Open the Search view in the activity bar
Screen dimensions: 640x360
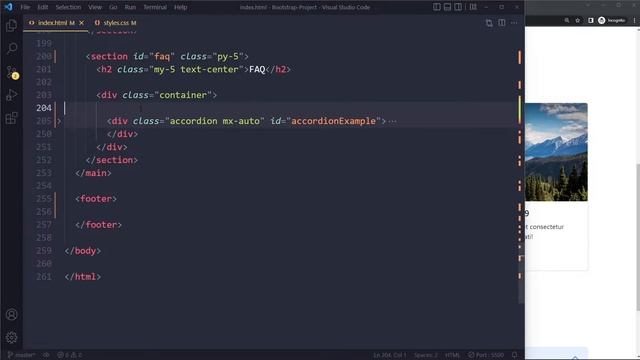coord(11,49)
